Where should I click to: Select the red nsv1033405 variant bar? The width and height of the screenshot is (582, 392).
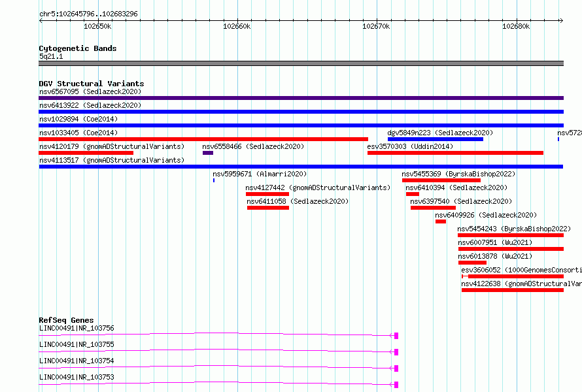click(x=203, y=139)
